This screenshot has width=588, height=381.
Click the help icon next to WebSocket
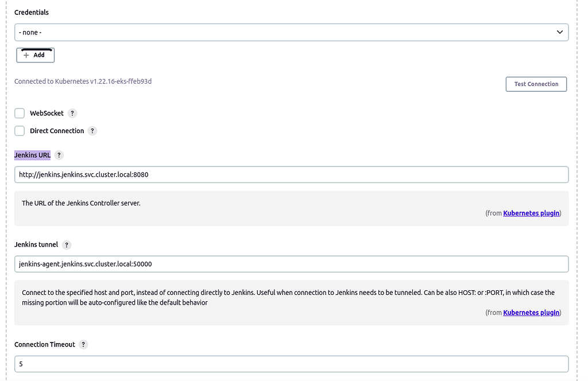pyautogui.click(x=72, y=114)
